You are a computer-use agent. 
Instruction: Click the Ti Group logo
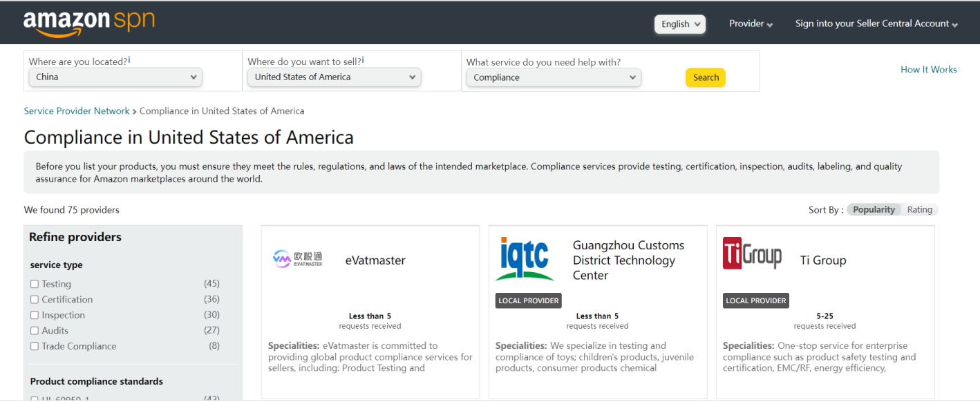click(x=752, y=253)
